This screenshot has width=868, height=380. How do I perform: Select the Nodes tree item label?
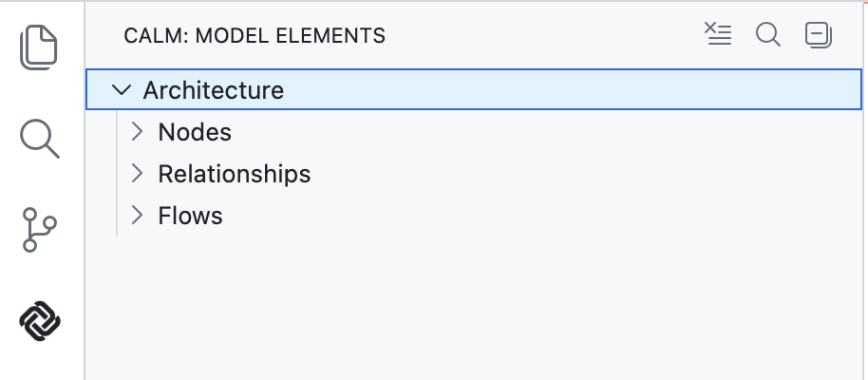[195, 132]
